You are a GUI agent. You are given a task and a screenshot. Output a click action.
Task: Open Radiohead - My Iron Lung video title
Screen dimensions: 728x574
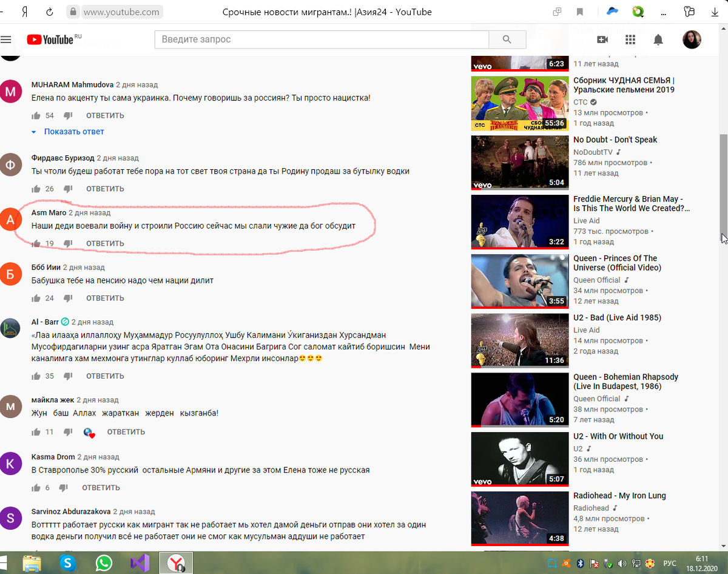pyautogui.click(x=619, y=496)
